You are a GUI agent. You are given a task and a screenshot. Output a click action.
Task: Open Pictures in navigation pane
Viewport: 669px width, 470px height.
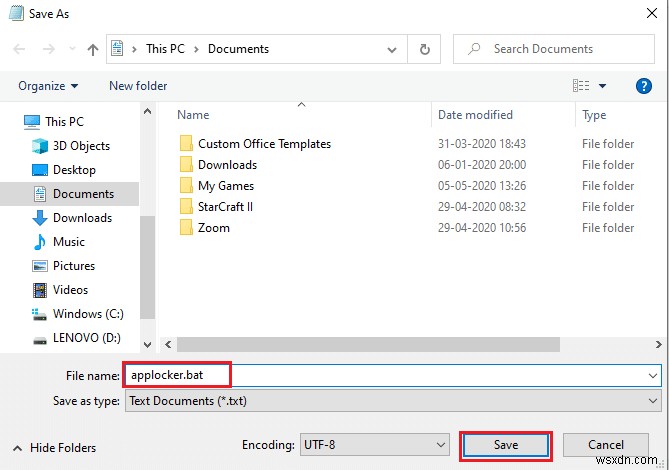[74, 266]
